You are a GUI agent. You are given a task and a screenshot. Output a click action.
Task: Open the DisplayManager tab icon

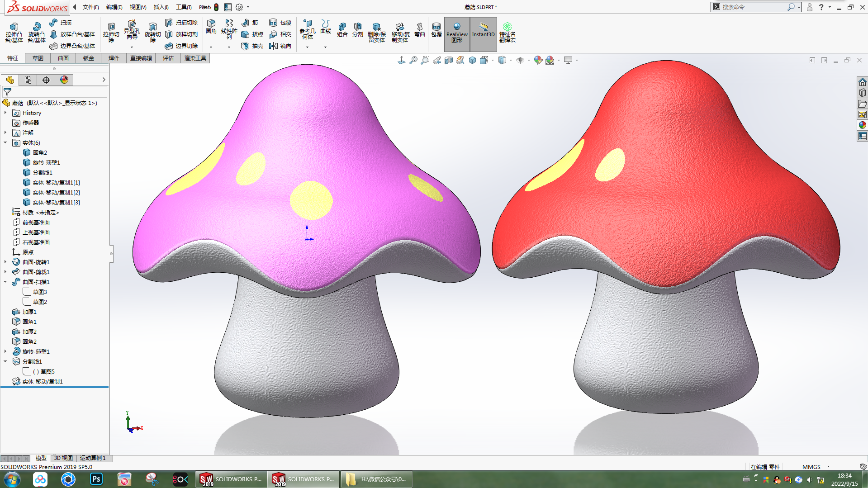(x=64, y=80)
